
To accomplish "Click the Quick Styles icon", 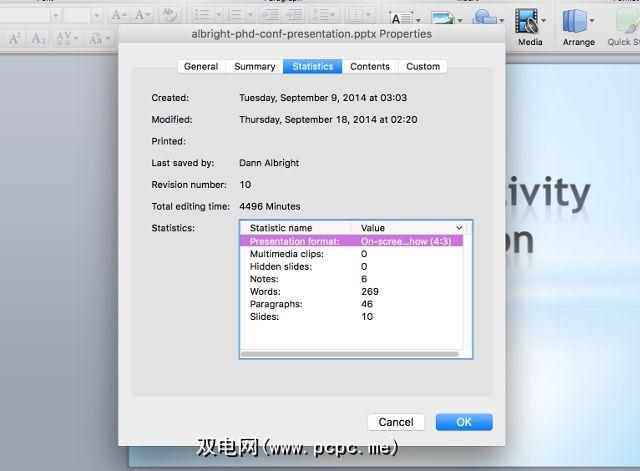I will click(x=626, y=21).
